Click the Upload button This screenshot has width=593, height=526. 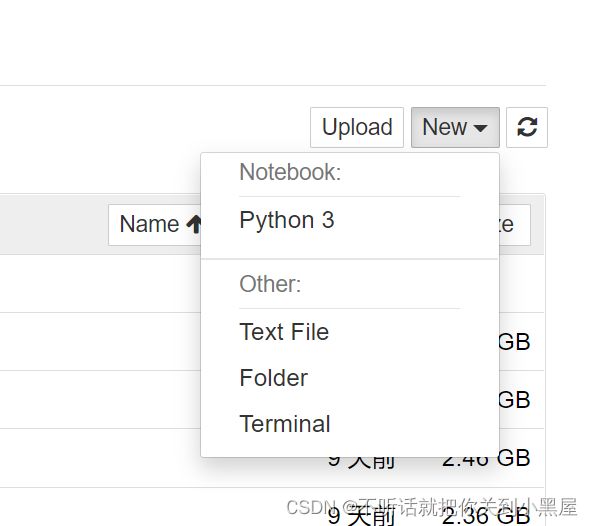coord(357,127)
